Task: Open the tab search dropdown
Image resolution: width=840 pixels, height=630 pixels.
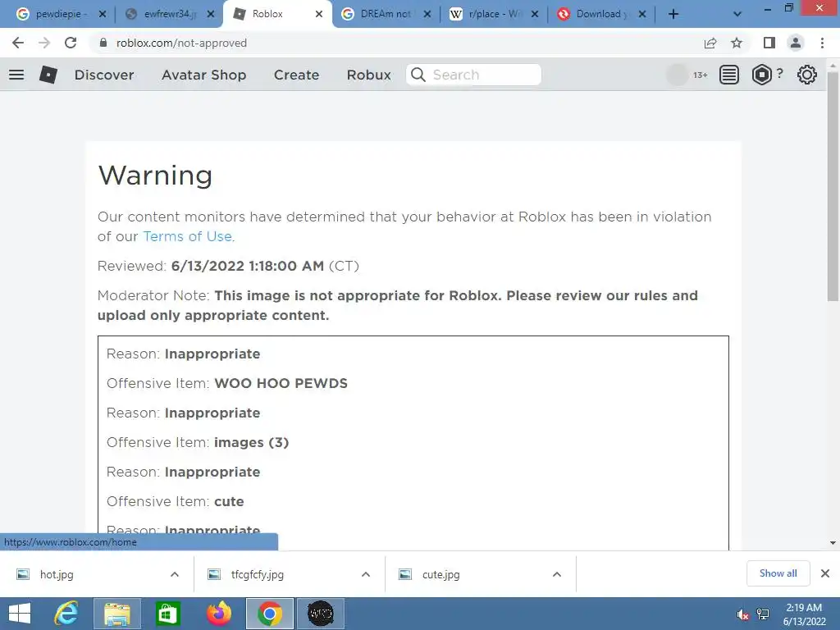Action: (737, 14)
